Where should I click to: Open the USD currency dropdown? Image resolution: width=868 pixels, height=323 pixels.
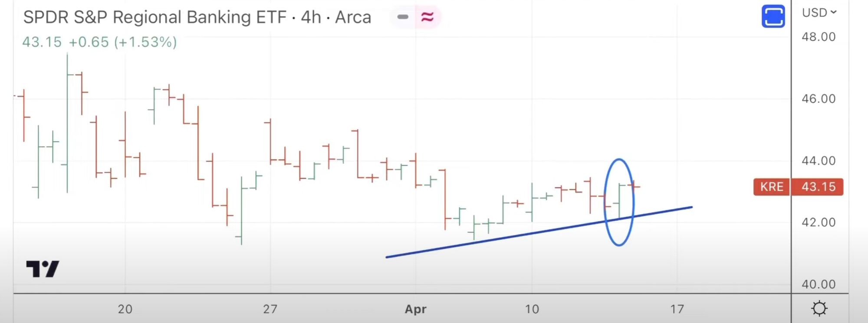pos(819,13)
